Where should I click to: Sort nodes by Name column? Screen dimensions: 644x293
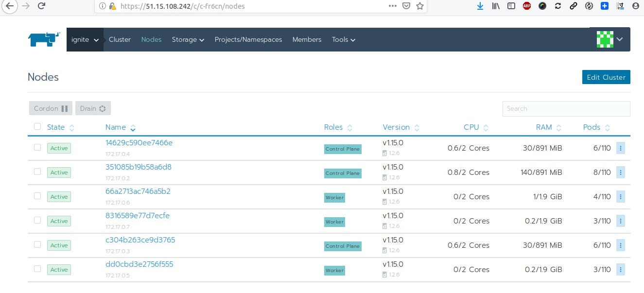pyautogui.click(x=121, y=127)
